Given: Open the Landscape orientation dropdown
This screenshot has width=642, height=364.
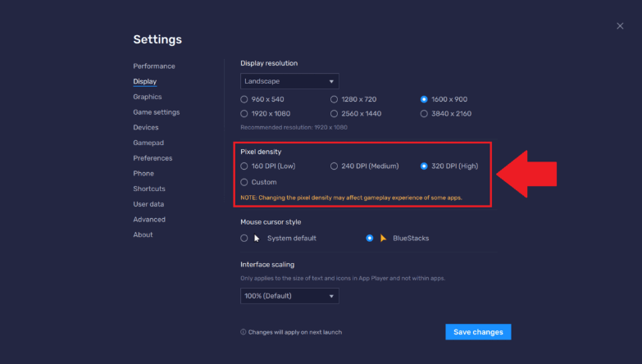Looking at the screenshot, I should tap(289, 81).
